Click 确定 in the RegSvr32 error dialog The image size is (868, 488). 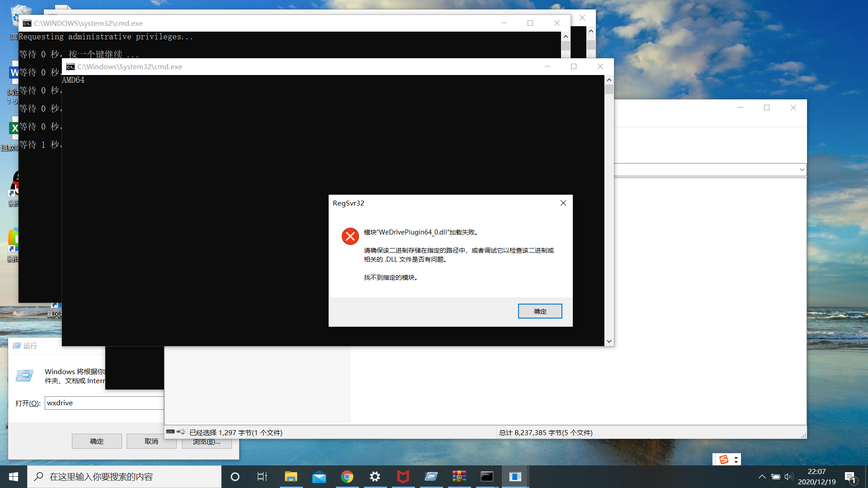click(x=540, y=311)
